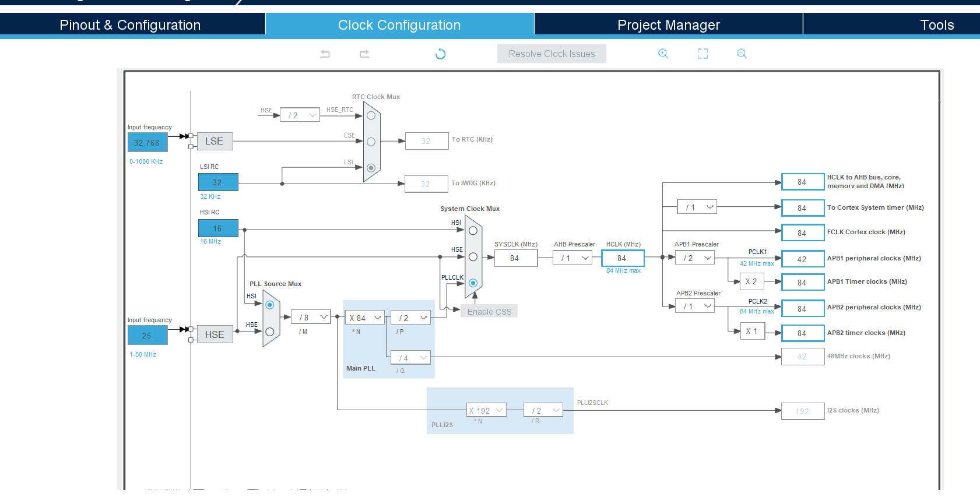Switch to Pinout & Configuration tab
This screenshot has width=980, height=497.
point(130,25)
